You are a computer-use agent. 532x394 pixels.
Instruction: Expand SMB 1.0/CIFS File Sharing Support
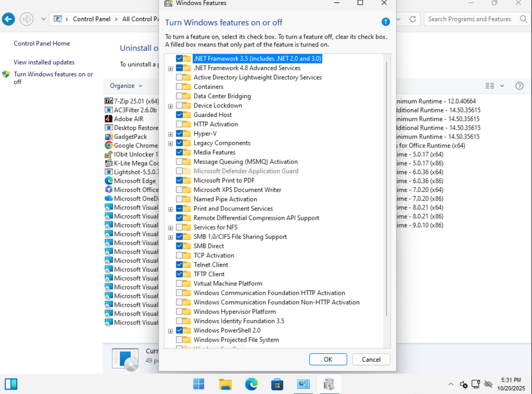pos(170,237)
